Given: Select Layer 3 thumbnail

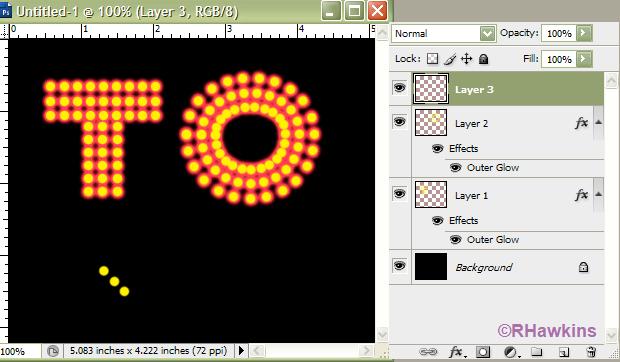Looking at the screenshot, I should (431, 89).
